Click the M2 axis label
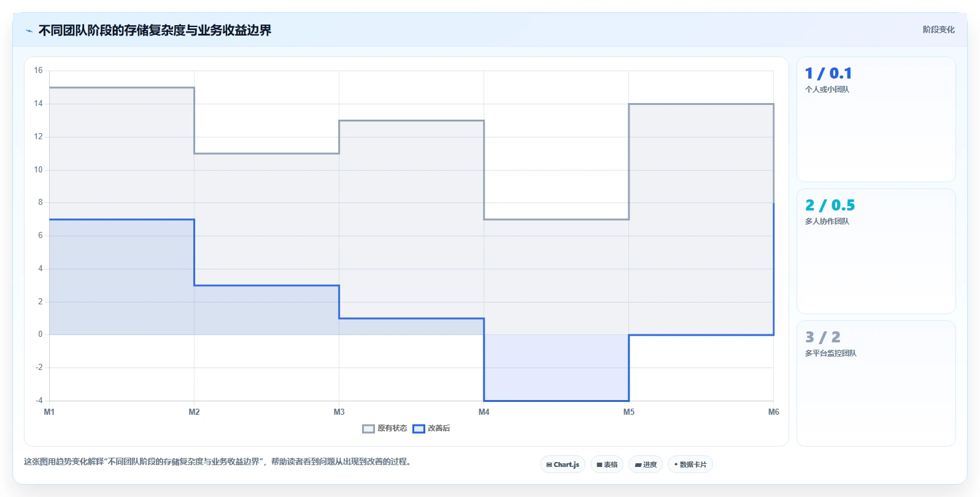 (x=194, y=412)
